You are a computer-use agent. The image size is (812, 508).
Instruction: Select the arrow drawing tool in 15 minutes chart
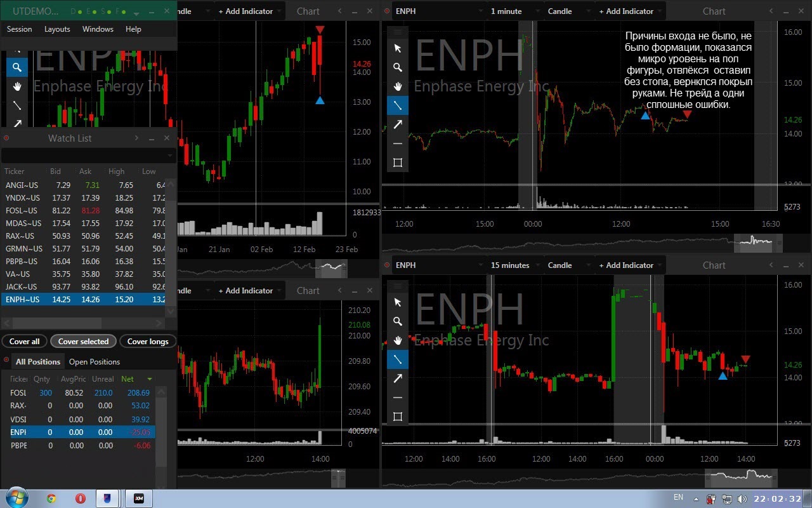pos(398,378)
